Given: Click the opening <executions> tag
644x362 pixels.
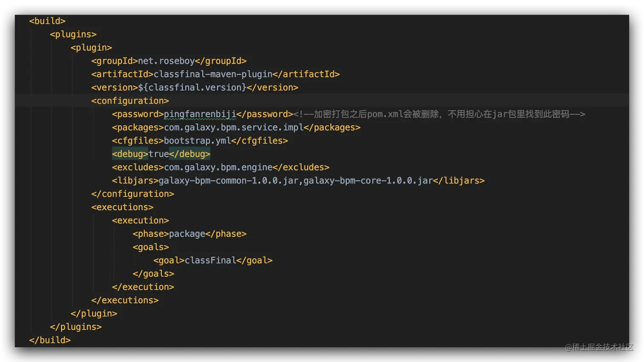Looking at the screenshot, I should 122,207.
